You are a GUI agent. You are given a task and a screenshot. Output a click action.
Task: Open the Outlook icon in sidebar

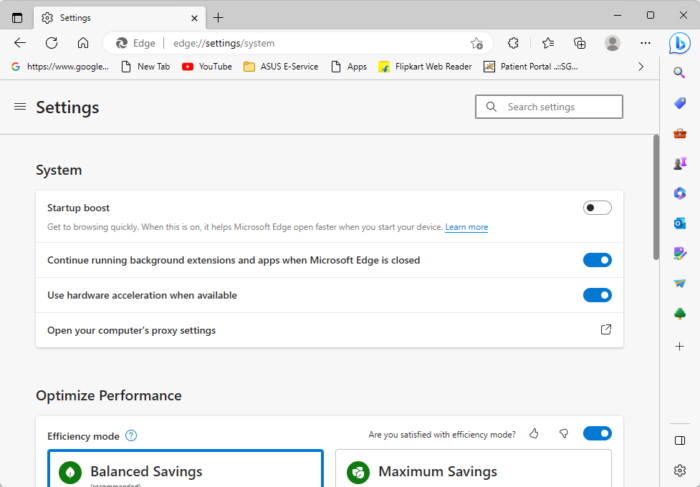680,223
